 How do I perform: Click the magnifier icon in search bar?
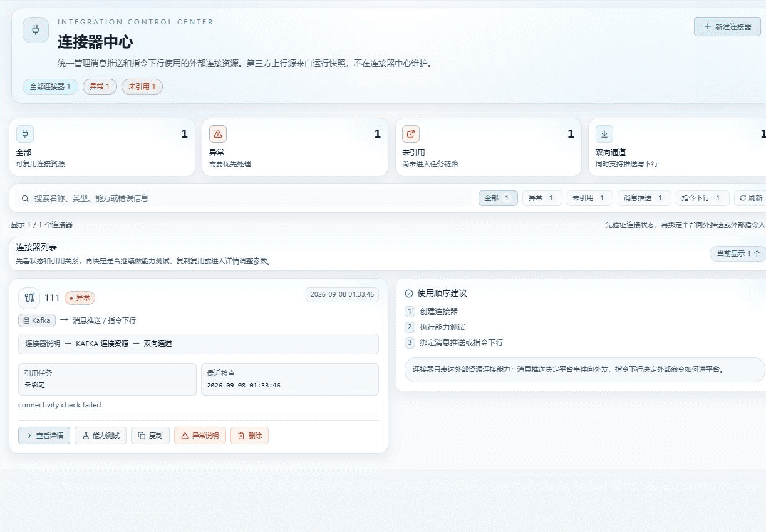(x=25, y=198)
